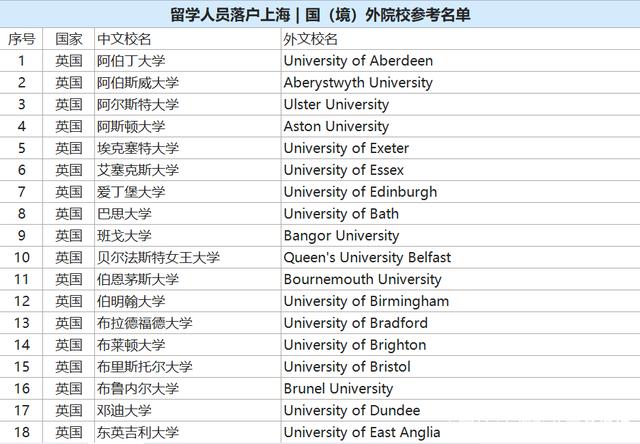Click 班戈大学 cell
640x444 pixels.
188,235
